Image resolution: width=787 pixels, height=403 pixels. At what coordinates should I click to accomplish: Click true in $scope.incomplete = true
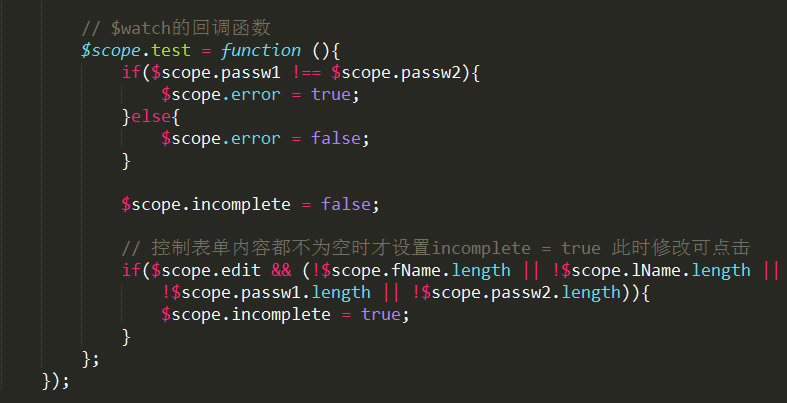tap(380, 315)
